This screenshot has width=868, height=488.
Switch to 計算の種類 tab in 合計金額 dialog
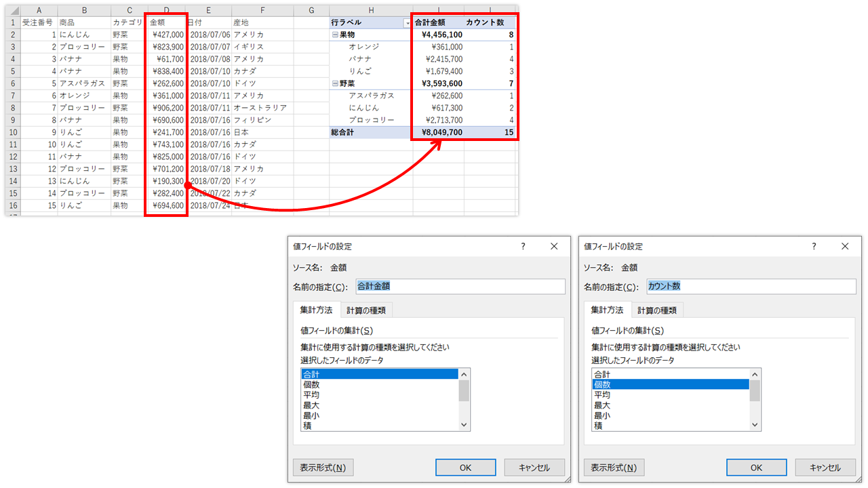(x=366, y=310)
